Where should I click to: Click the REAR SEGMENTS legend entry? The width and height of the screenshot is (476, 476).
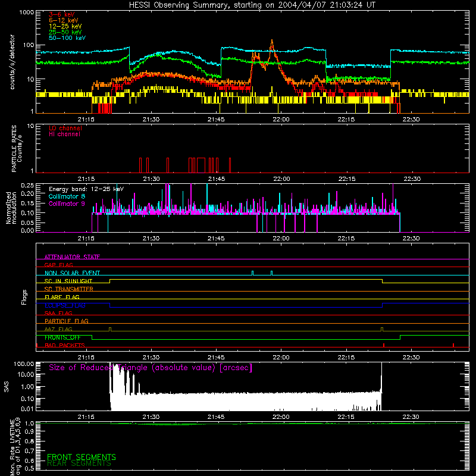[79, 464]
